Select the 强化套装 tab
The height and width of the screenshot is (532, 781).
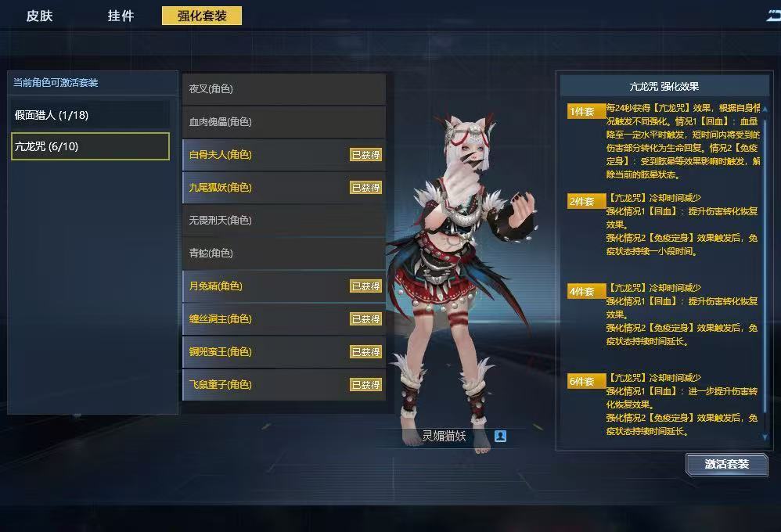click(202, 16)
